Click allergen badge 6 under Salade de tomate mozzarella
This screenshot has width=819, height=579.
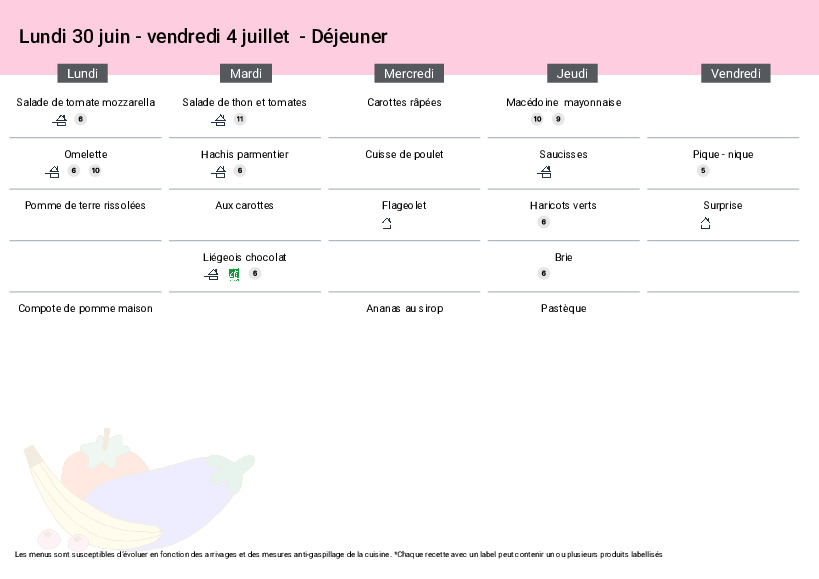[x=80, y=119]
